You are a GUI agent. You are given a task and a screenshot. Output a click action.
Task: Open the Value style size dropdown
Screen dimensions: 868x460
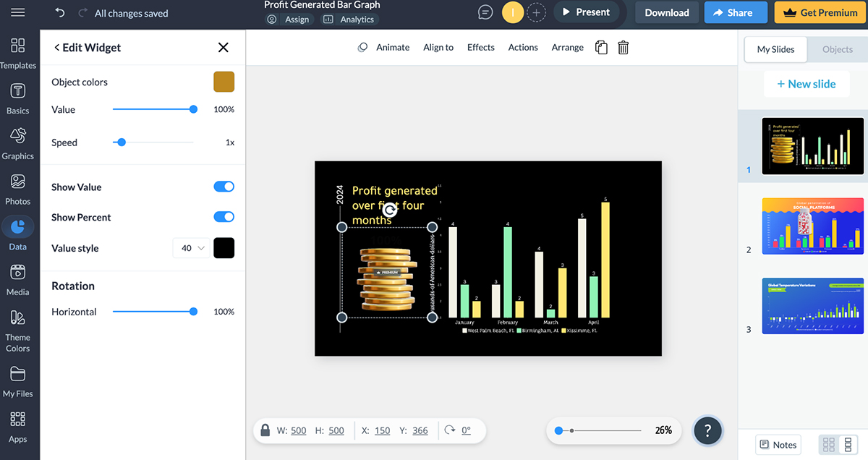point(190,247)
